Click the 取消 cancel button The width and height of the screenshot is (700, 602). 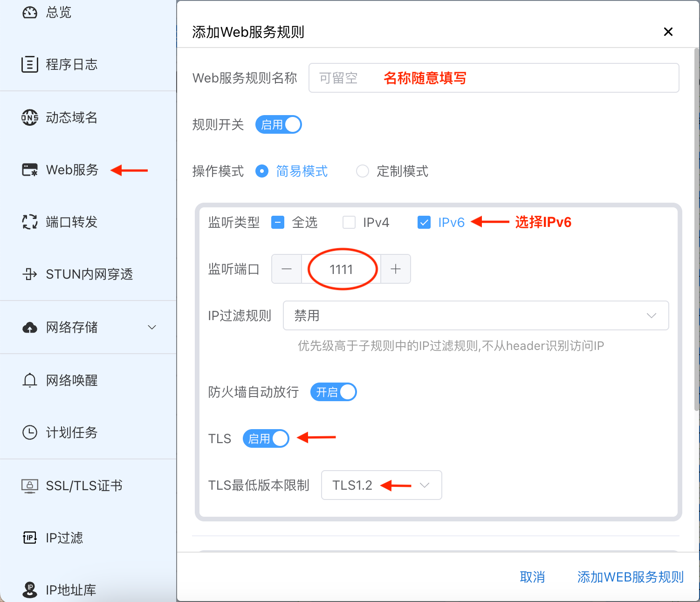click(532, 577)
